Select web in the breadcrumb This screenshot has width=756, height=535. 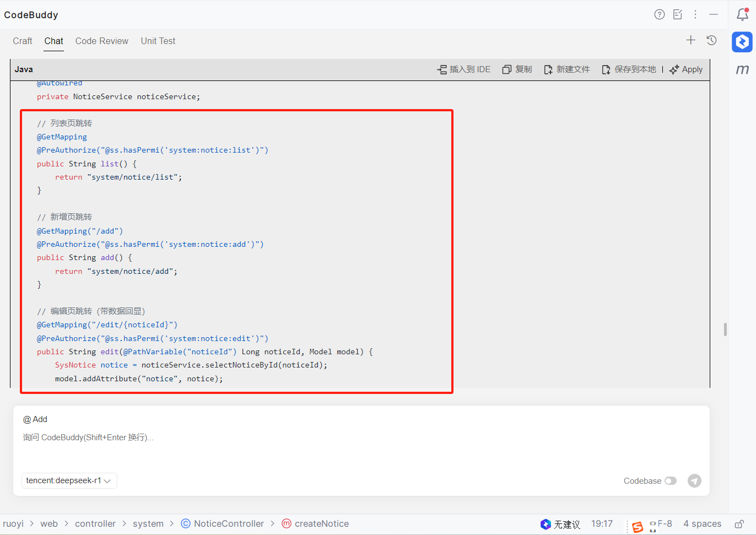click(x=49, y=524)
